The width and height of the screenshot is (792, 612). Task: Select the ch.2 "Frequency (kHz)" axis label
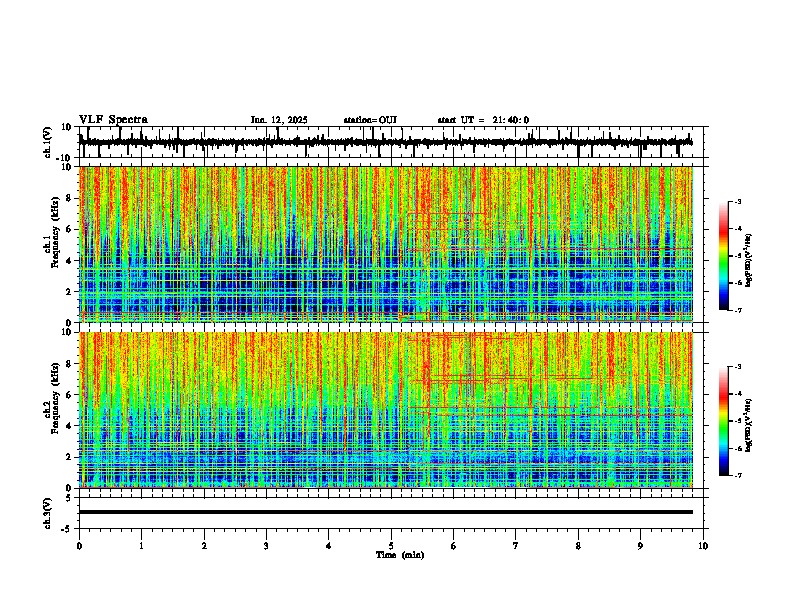pyautogui.click(x=55, y=398)
